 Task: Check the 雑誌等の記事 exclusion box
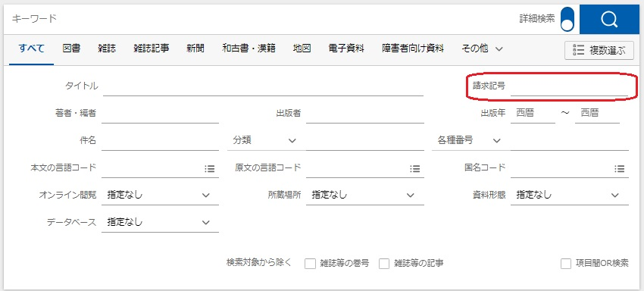coord(384,264)
